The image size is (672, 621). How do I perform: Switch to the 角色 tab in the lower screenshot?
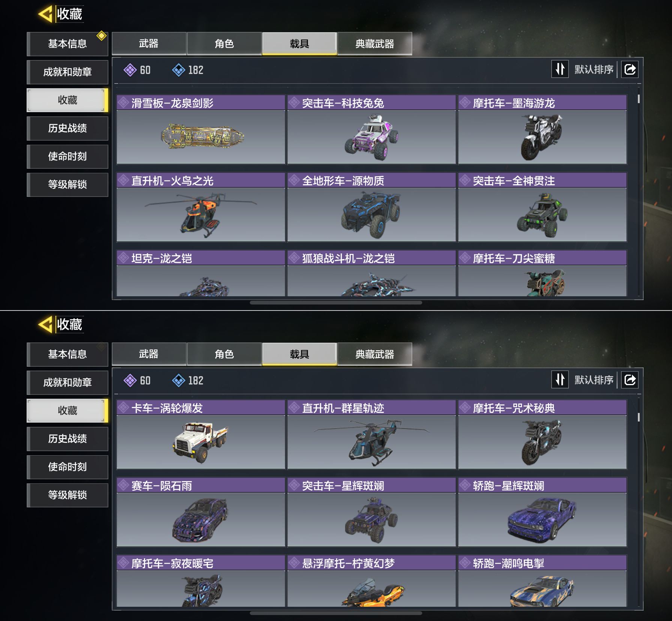(224, 354)
